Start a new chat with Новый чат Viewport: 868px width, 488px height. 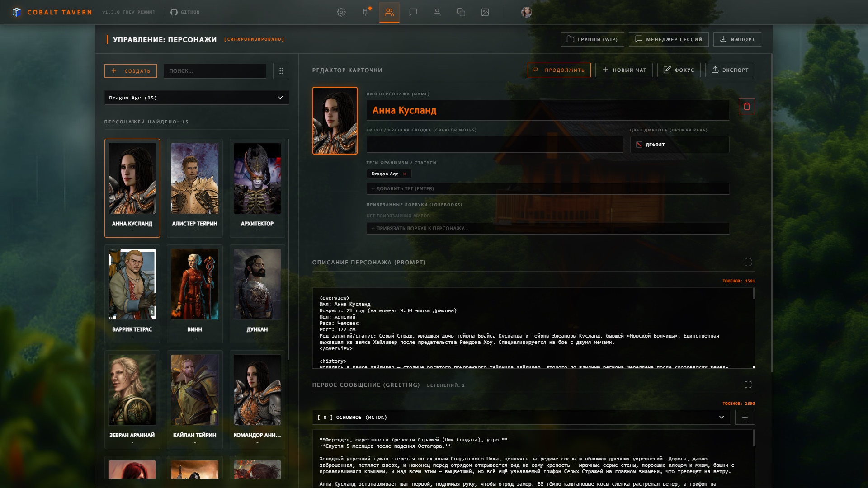pyautogui.click(x=624, y=70)
